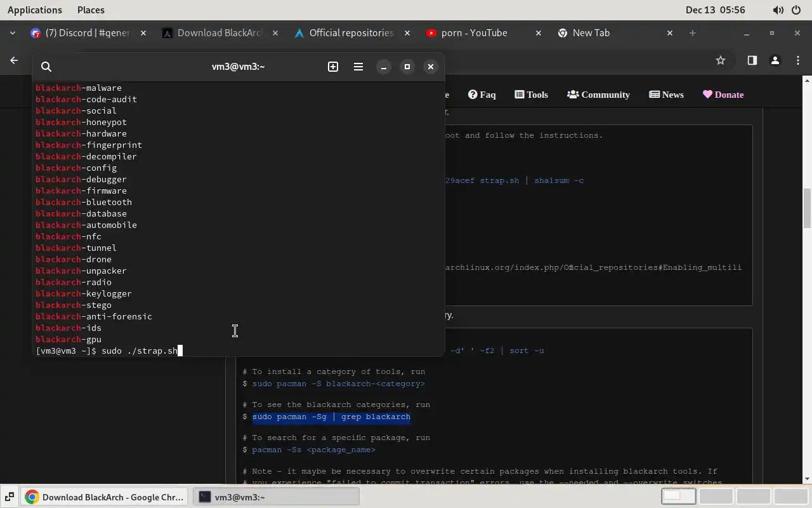Screen dimensions: 812x508
Task: Click the volume speaker icon in top bar
Action: [778, 10]
